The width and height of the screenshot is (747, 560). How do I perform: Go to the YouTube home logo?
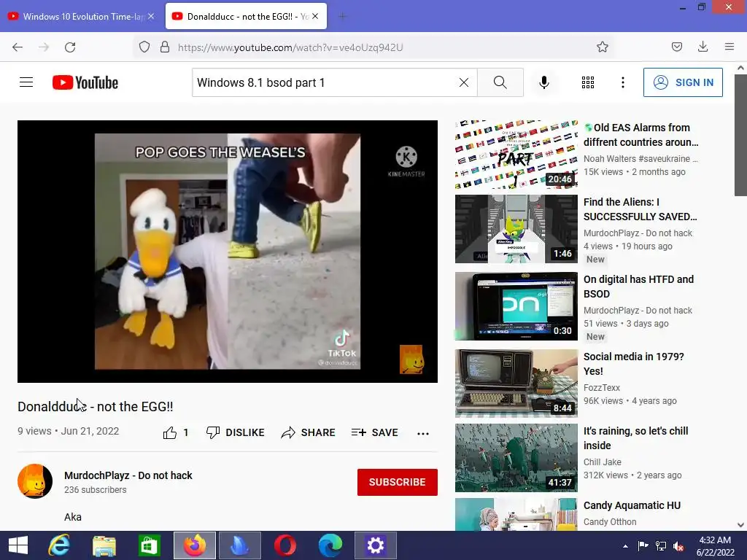(85, 82)
